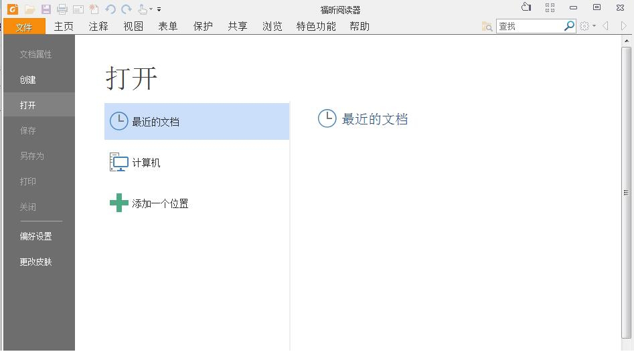Choose 最近的文档 in the open list

(x=197, y=121)
